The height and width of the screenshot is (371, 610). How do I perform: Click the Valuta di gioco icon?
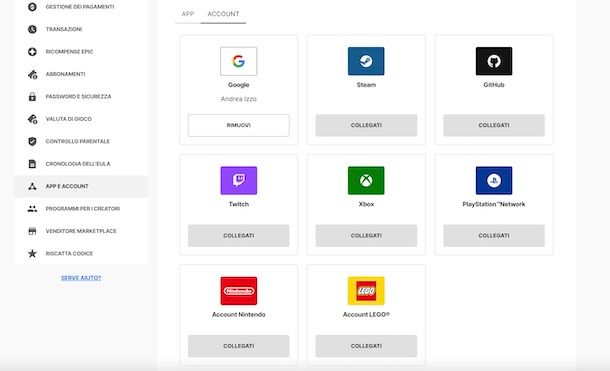32,119
